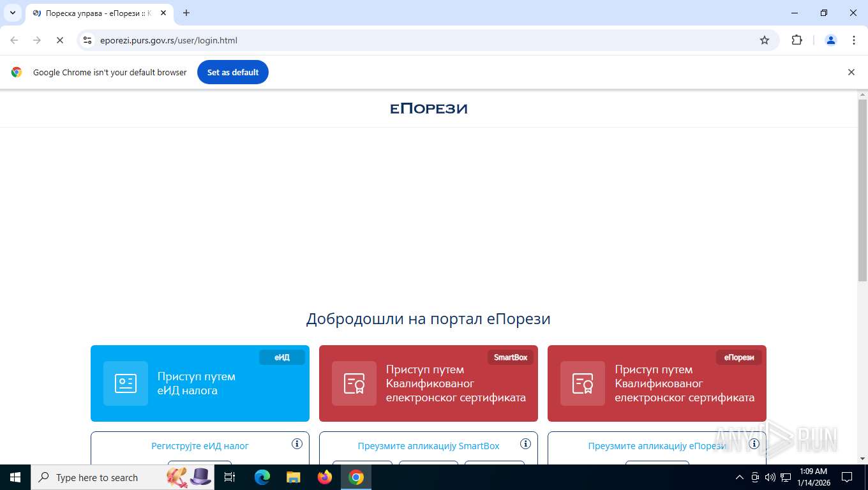Image resolution: width=868 pixels, height=490 pixels.
Task: Launch Firefox from taskbar
Action: point(325,477)
